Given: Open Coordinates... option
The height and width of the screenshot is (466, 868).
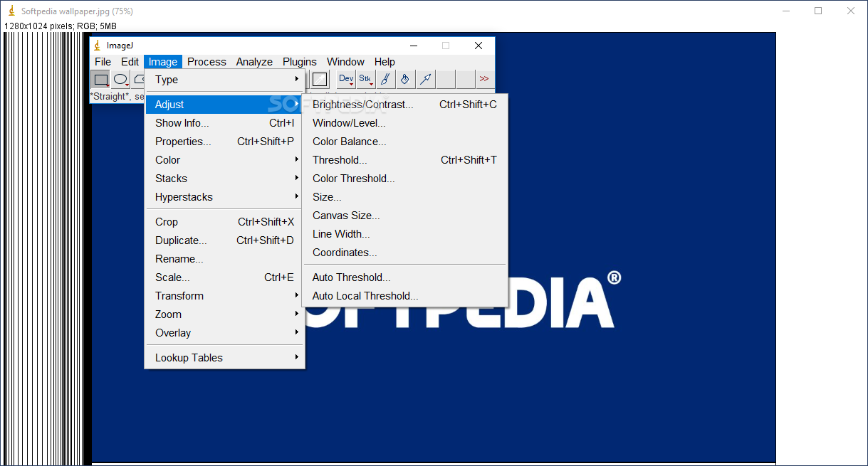Looking at the screenshot, I should pos(405,253).
